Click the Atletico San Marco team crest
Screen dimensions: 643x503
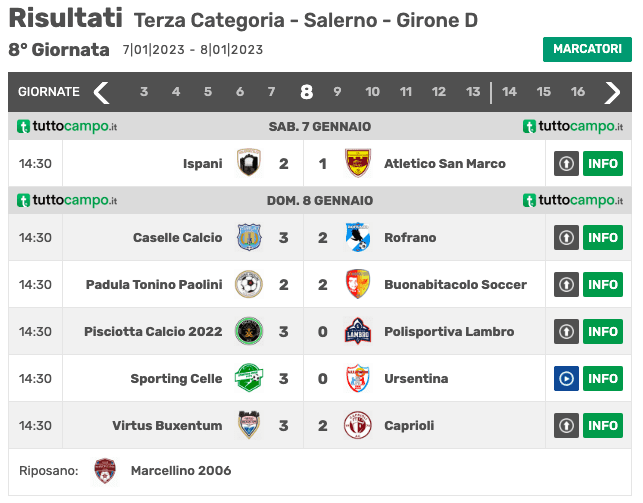358,163
